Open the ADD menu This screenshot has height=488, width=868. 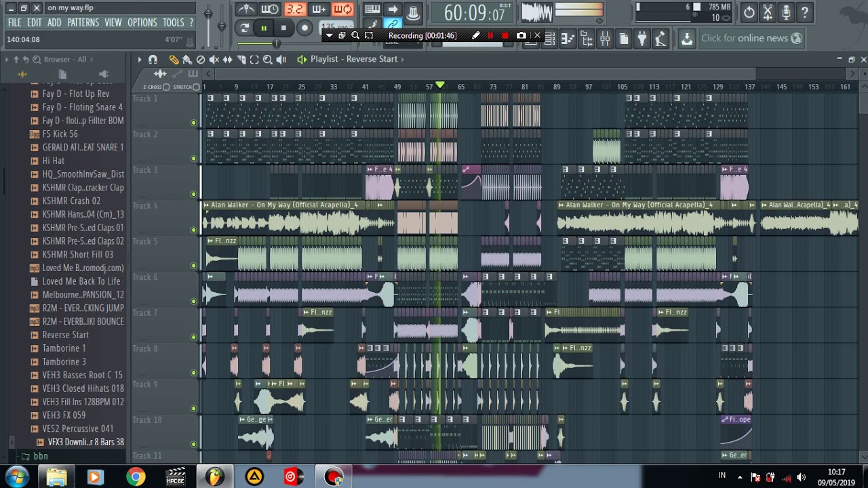(x=54, y=22)
